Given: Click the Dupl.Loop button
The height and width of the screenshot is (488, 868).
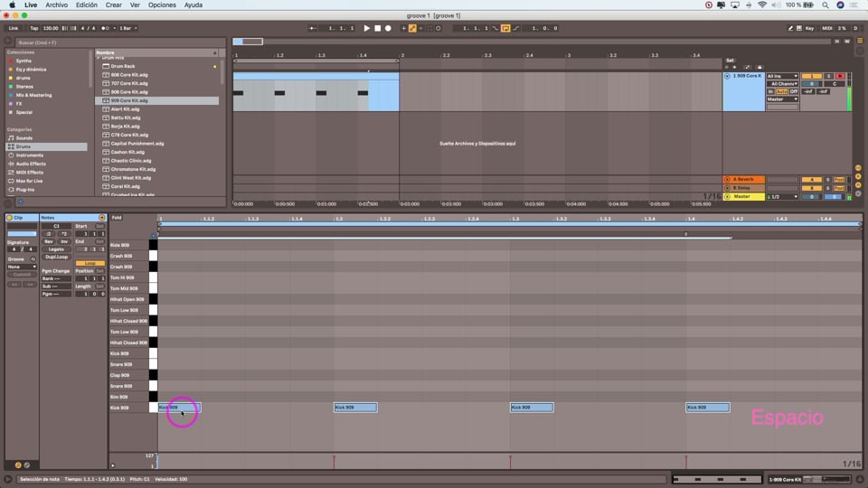Looking at the screenshot, I should [x=56, y=258].
